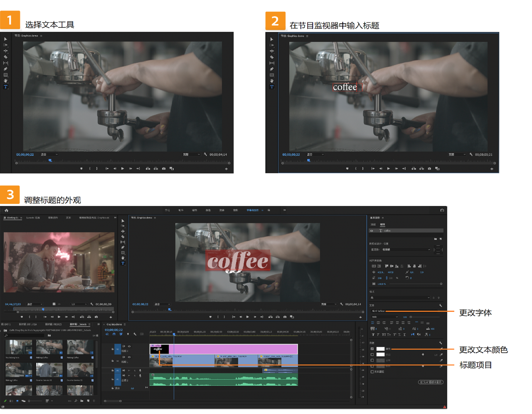Screen dimensions: 532x414
Task: Select the Pen tool in the tools panel
Action: (123, 247)
